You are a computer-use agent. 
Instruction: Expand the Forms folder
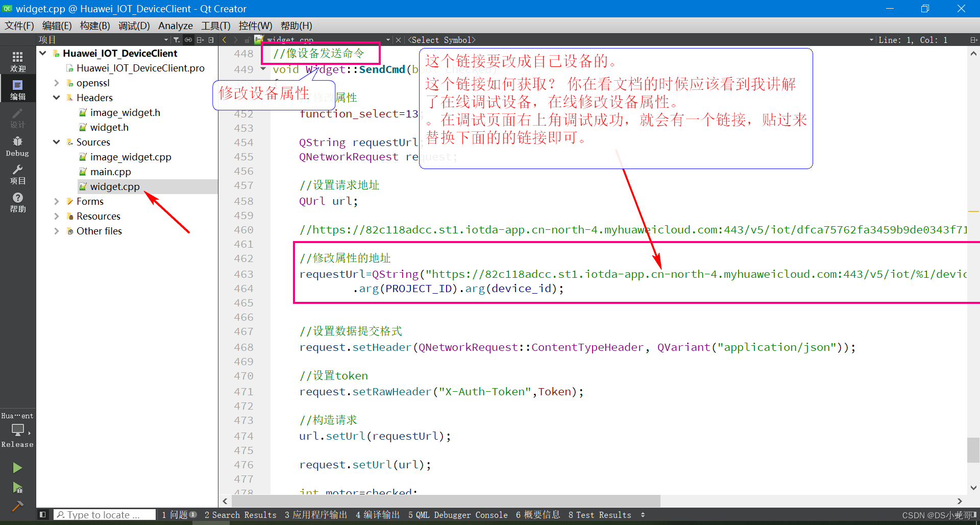coord(57,201)
